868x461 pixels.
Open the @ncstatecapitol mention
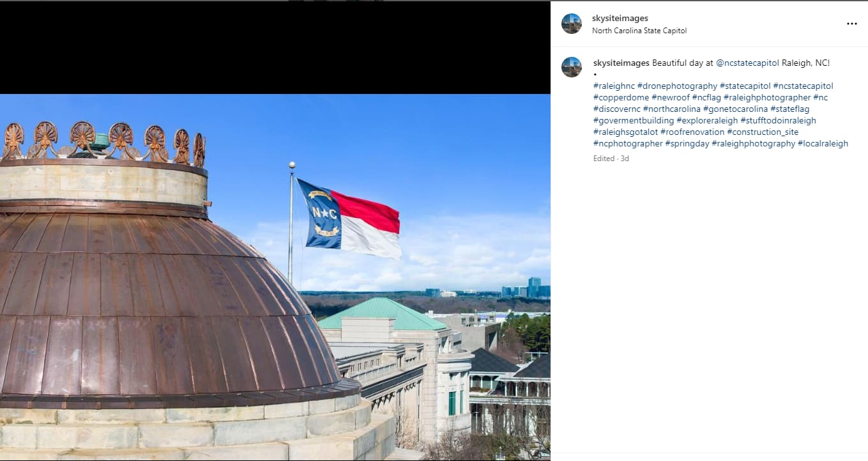click(747, 63)
